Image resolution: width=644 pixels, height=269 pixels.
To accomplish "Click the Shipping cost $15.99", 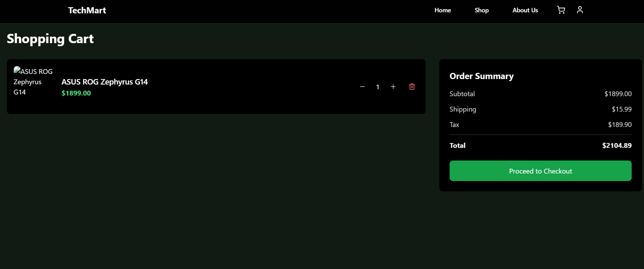I will click(x=622, y=109).
